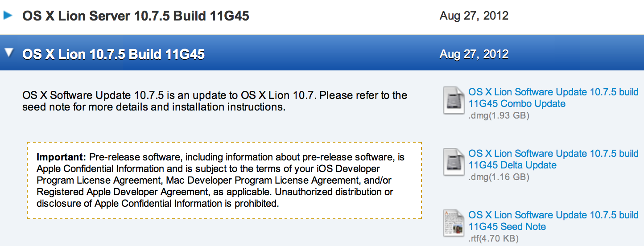Screen dimensions: 644x246
Task: Expand the OS X Lion Server row triangle
Action: point(8,16)
